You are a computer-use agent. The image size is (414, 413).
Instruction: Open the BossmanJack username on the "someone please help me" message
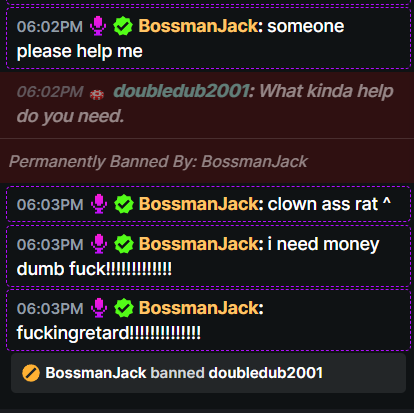198,26
